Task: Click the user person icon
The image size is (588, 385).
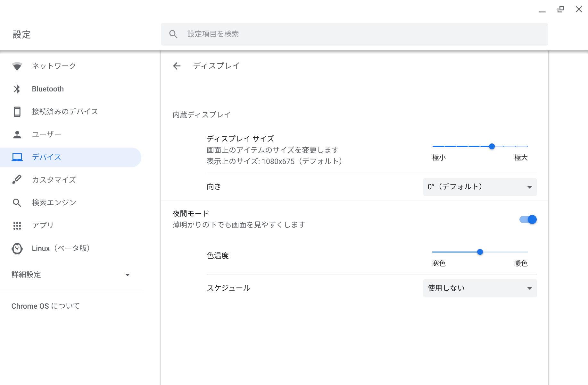Action: pos(17,134)
